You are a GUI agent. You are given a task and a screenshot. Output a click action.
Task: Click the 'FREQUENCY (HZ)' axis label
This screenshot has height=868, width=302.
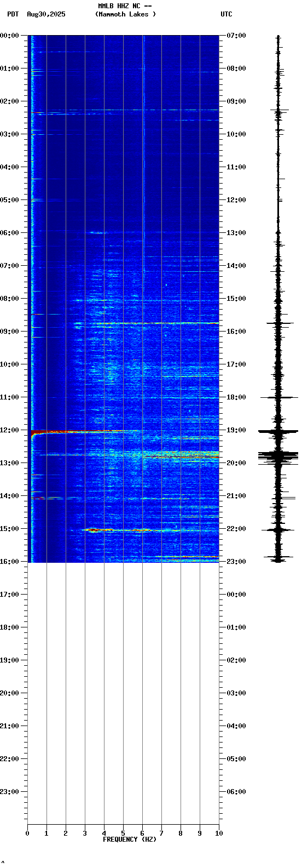click(x=130, y=840)
